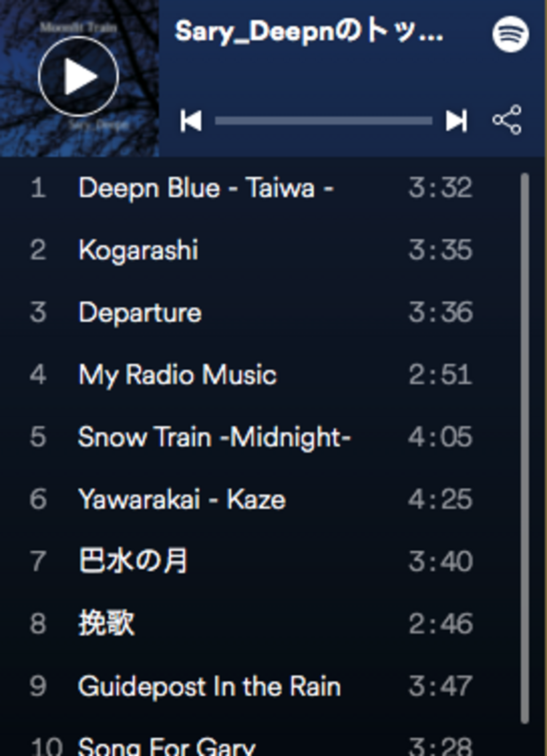Play the Sary_Deepn playlist
This screenshot has width=547, height=756.
[78, 77]
